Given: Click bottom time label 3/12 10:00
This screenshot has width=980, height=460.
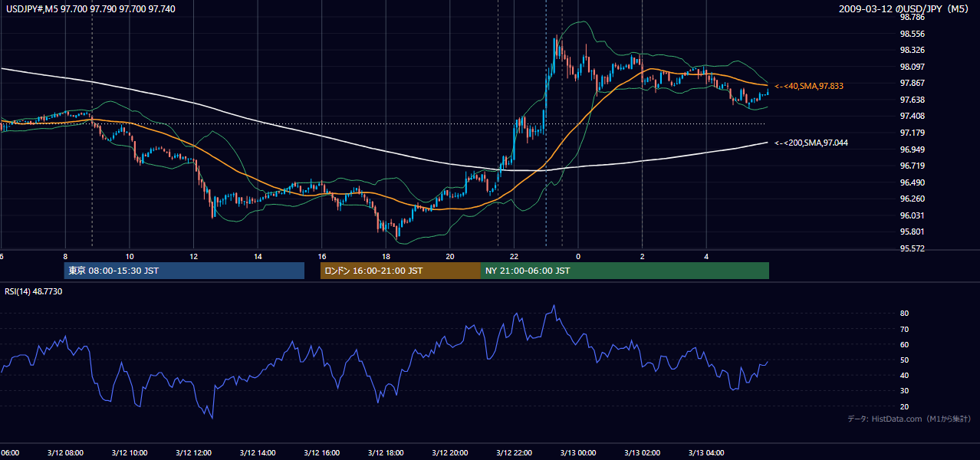Looking at the screenshot, I should click(129, 452).
